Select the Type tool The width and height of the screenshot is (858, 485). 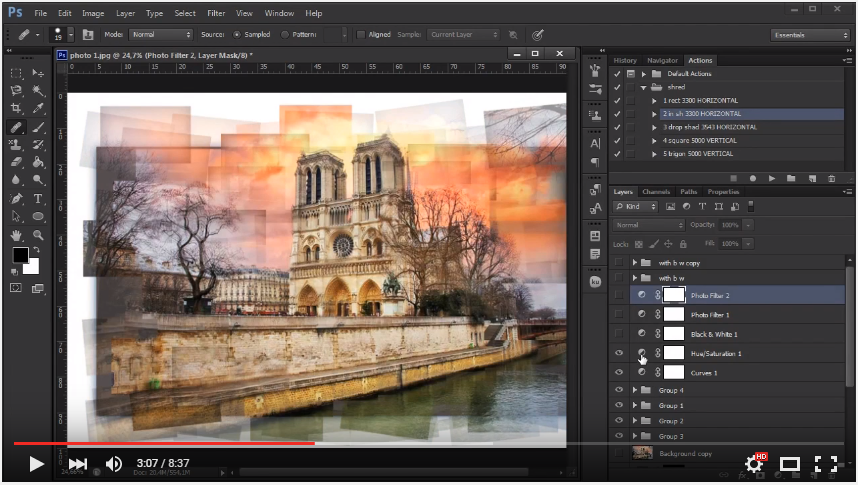(x=38, y=198)
